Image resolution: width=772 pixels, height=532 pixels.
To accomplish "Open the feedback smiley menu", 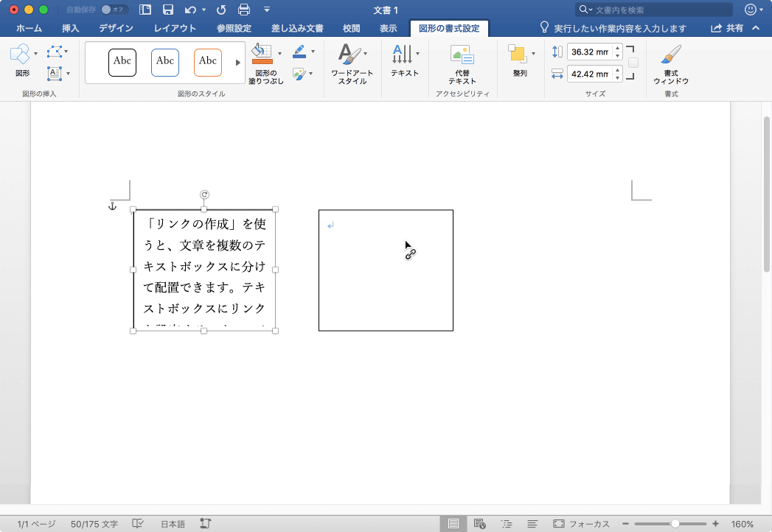I will tap(754, 10).
